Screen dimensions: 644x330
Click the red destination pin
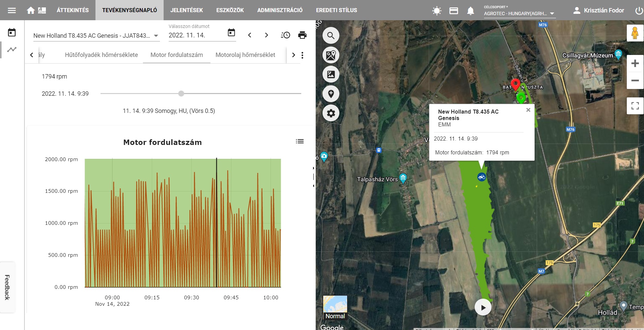pos(515,85)
